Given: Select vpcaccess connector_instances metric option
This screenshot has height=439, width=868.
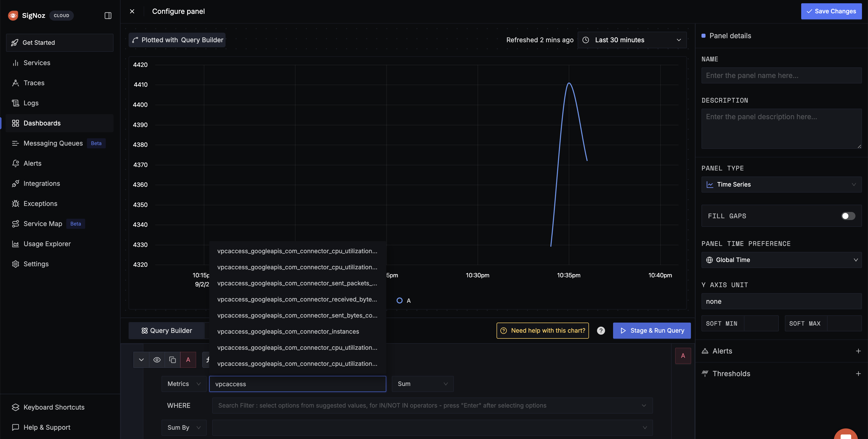Looking at the screenshot, I should click(298, 332).
